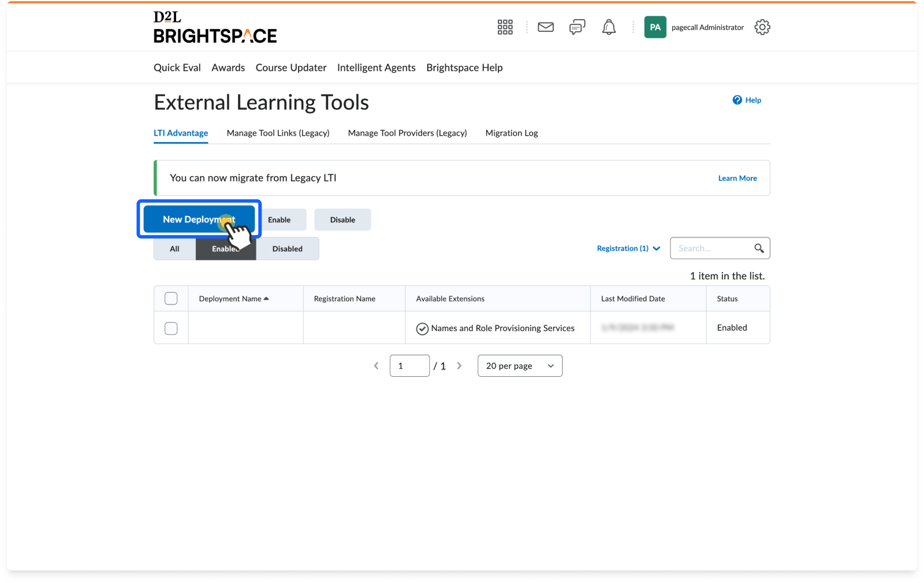Filter list by All

click(174, 248)
